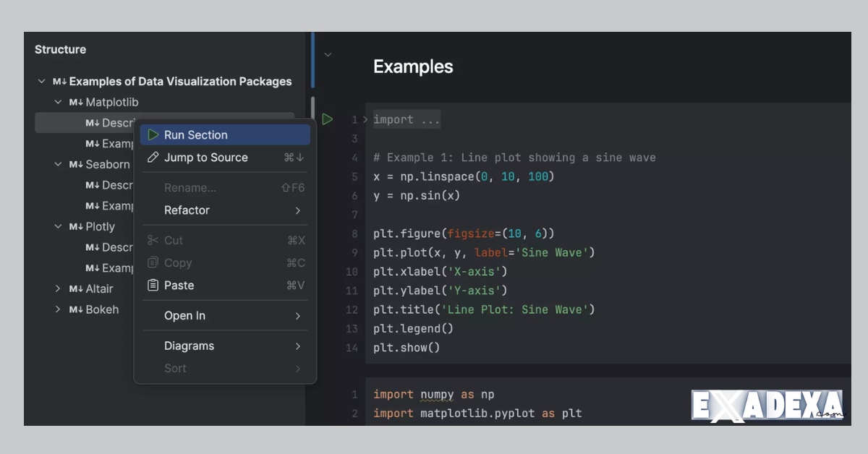Click the fold arrow on the import line

pyautogui.click(x=365, y=119)
